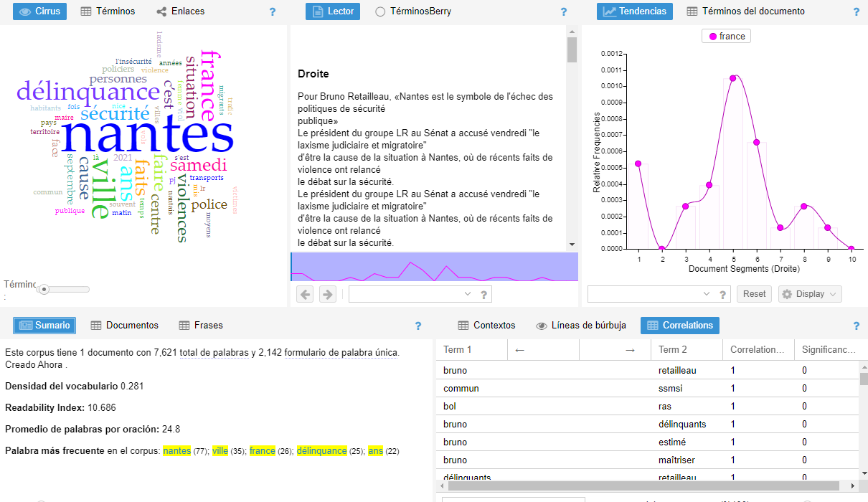Open help for the Correlations panel
Screen dimensions: 868x502
coord(856,326)
